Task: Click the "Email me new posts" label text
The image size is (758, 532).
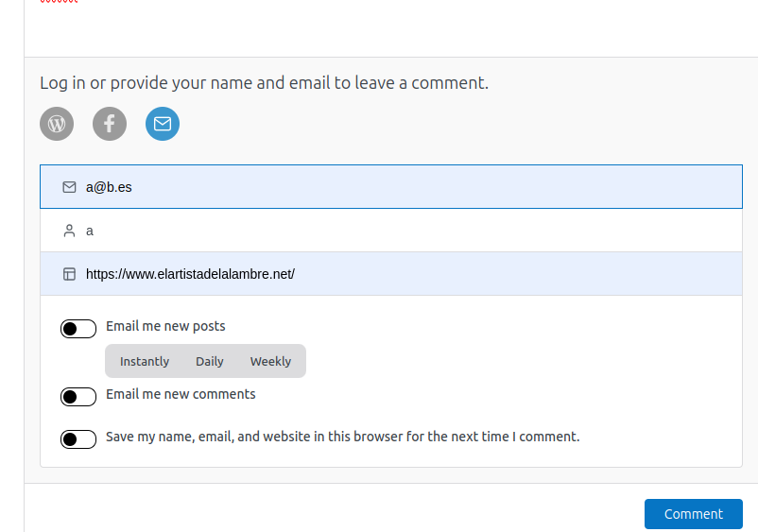Action: (x=165, y=326)
